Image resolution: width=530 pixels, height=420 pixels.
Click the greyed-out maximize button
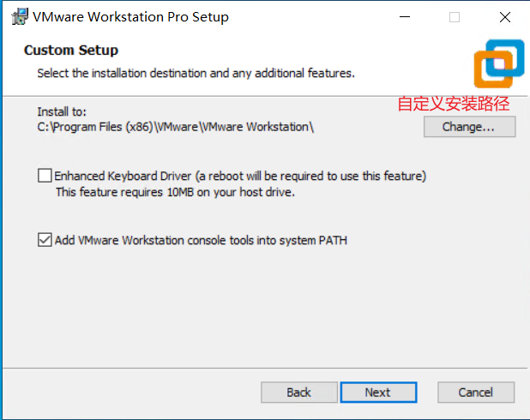point(455,16)
